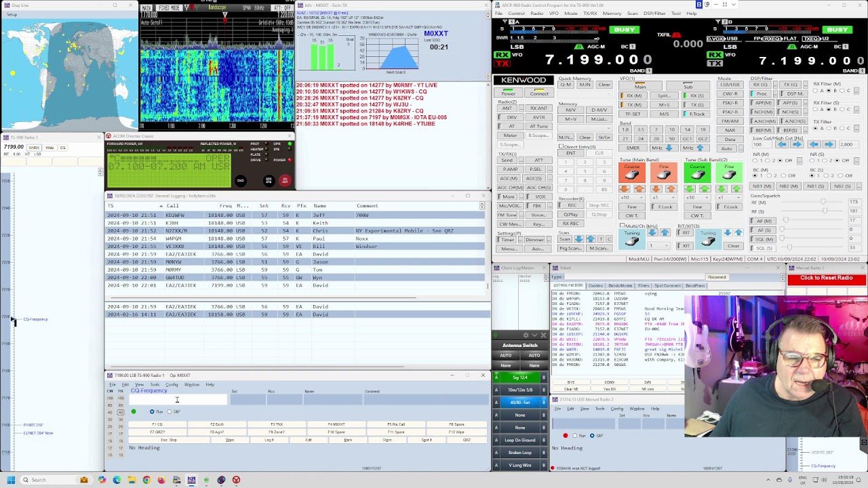Click green down arrow under Sub Coarse
Image resolution: width=868 pixels, height=488 pixels.
(x=689, y=188)
